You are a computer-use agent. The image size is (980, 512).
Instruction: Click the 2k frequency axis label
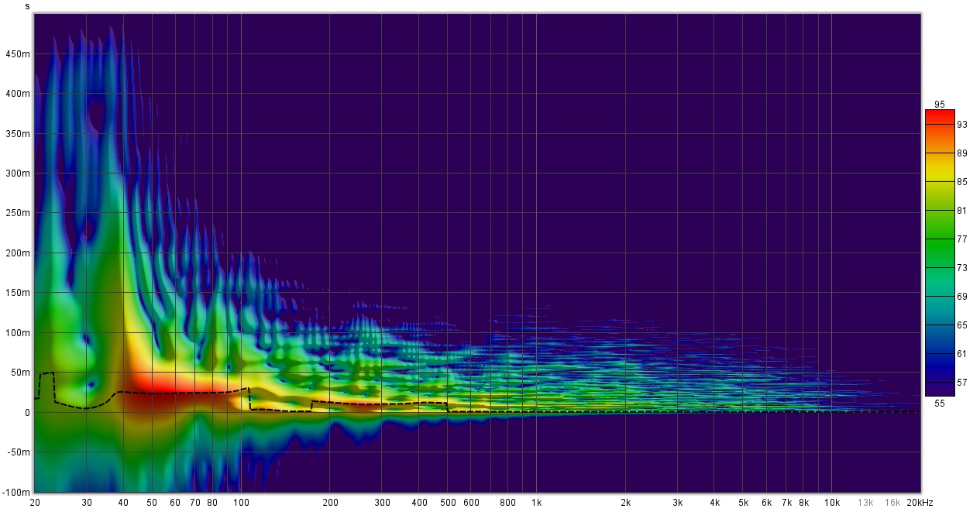click(x=625, y=503)
